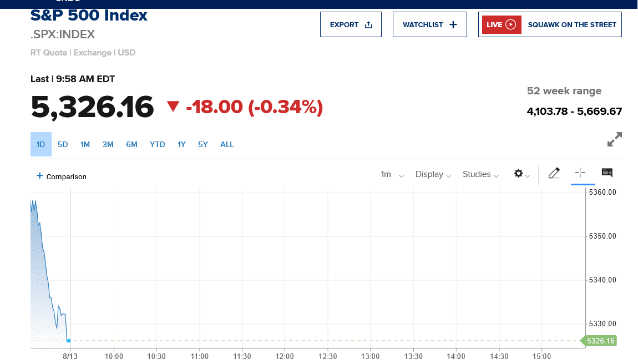638x364 pixels.
Task: Show the ALL time range chart
Action: tap(227, 144)
